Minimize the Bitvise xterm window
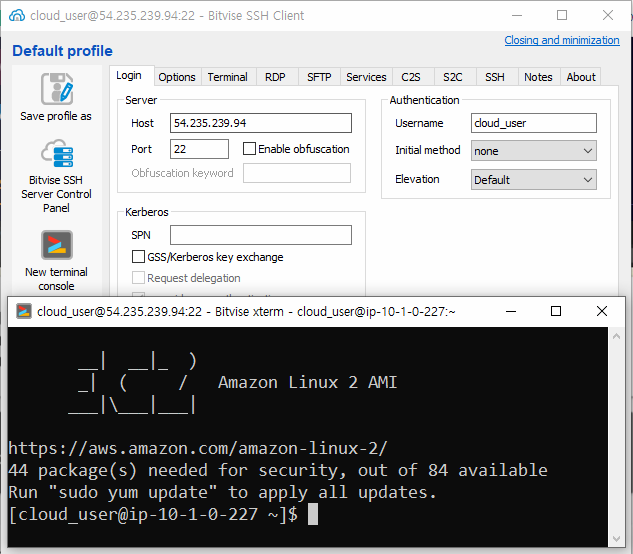Image resolution: width=633 pixels, height=554 pixels. point(511,311)
